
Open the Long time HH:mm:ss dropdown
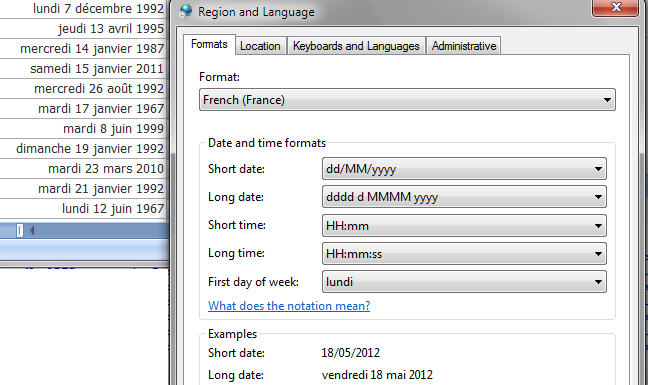point(464,254)
